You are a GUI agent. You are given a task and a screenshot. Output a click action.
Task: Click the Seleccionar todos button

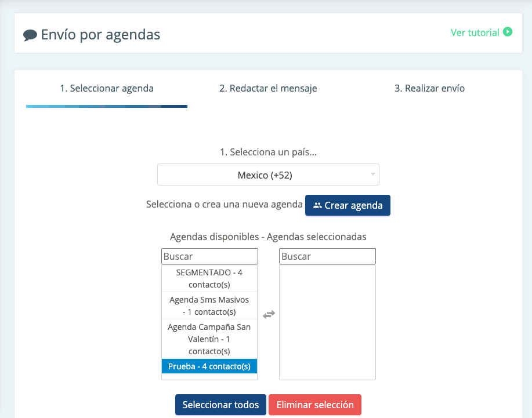(220, 405)
